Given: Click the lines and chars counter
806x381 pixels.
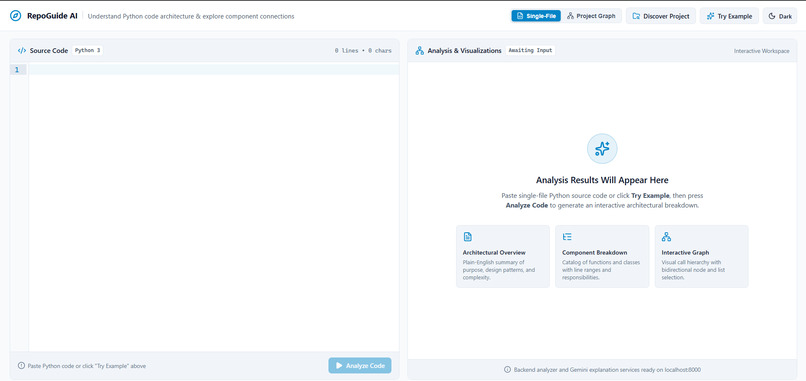Looking at the screenshot, I should pyautogui.click(x=363, y=51).
